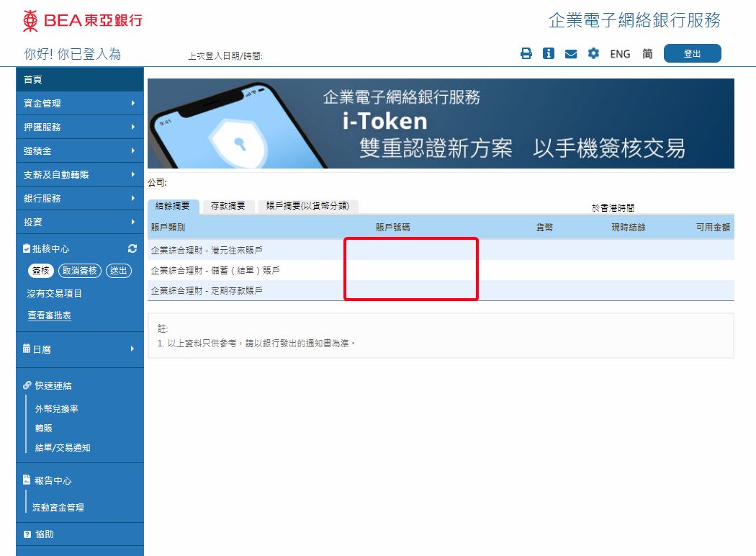This screenshot has width=756, height=556.
Task: Click the printer icon in header
Action: tap(526, 53)
